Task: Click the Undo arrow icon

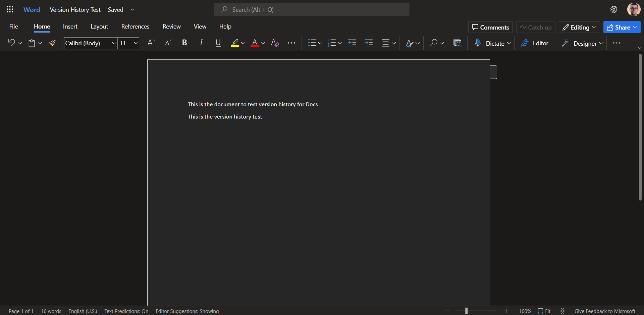Action: pyautogui.click(x=11, y=43)
